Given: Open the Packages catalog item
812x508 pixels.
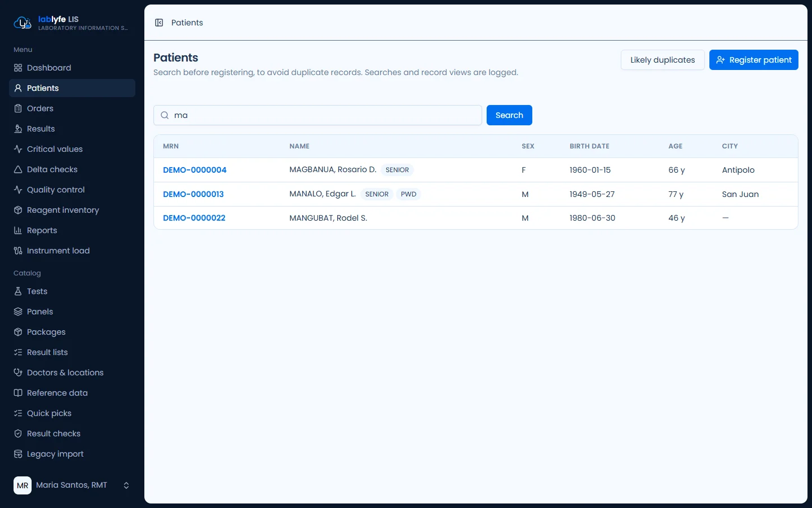Looking at the screenshot, I should pos(72,332).
